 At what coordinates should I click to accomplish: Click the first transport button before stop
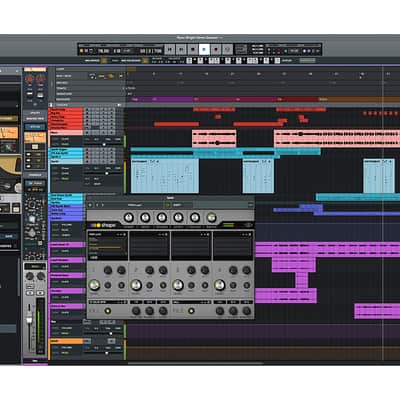(170, 50)
